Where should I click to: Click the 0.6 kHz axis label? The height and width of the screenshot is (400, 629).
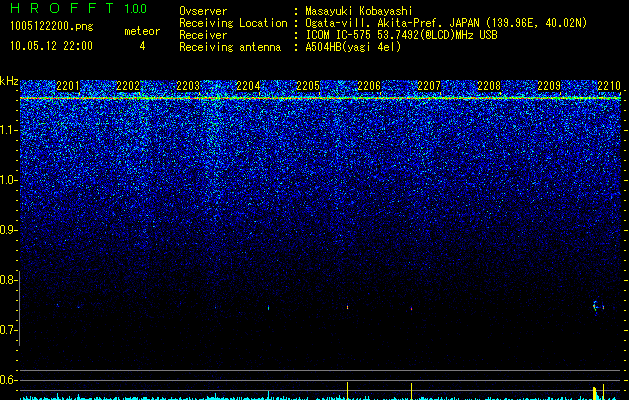(7, 380)
